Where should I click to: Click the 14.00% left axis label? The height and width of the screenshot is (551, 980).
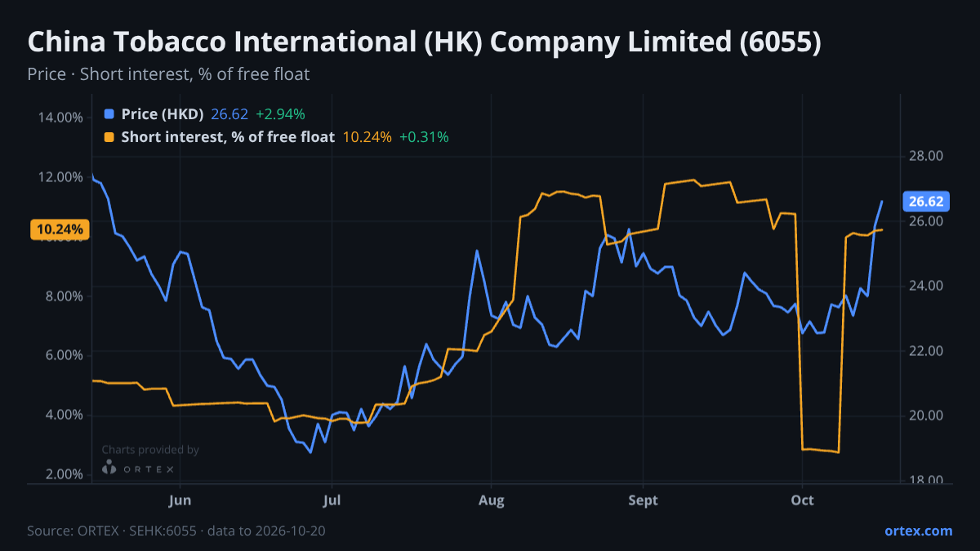click(60, 117)
